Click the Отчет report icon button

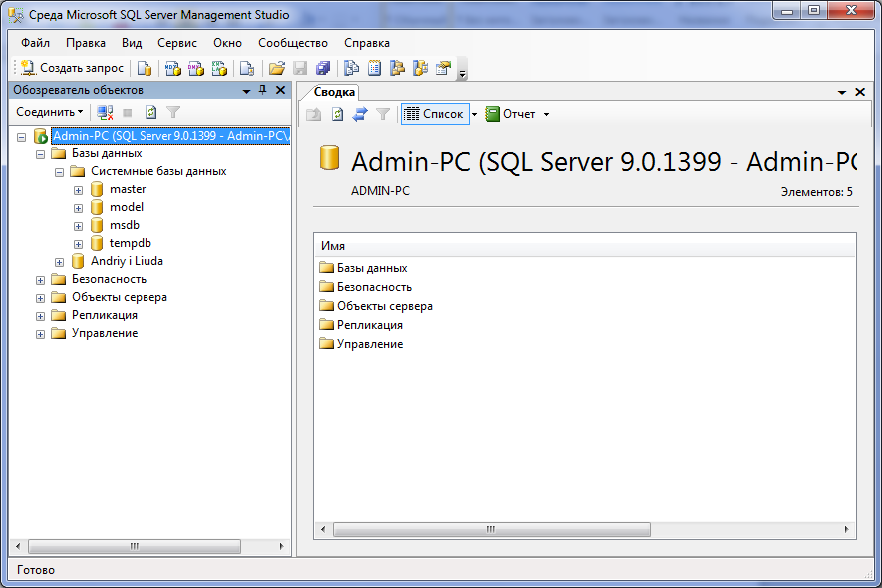510,114
